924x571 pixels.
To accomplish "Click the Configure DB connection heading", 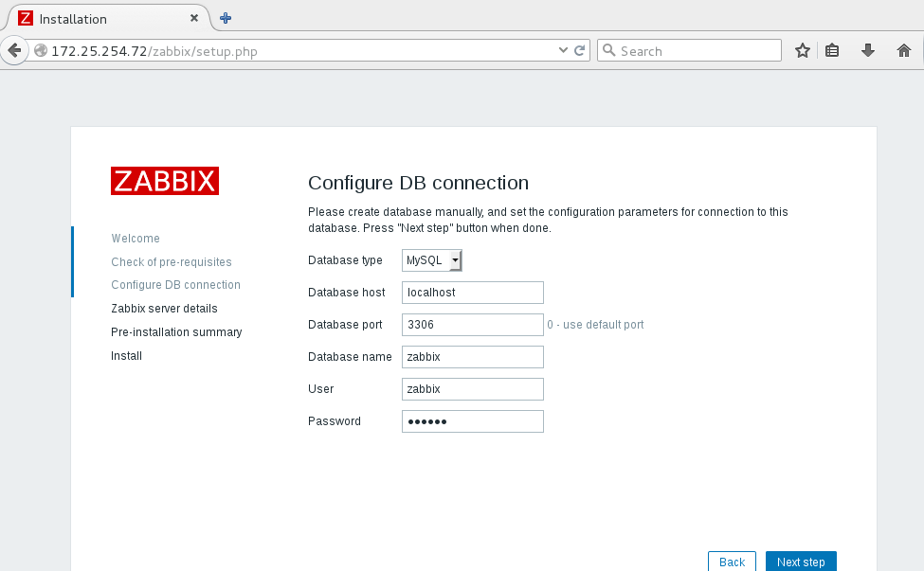I will [x=418, y=183].
